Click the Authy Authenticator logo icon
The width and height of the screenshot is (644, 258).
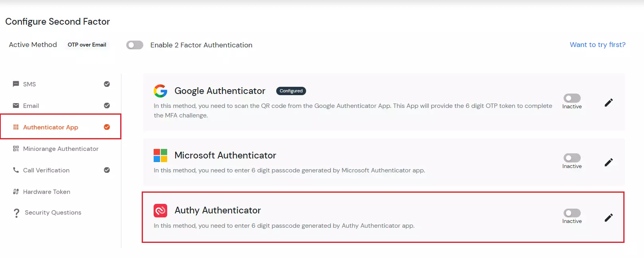160,210
